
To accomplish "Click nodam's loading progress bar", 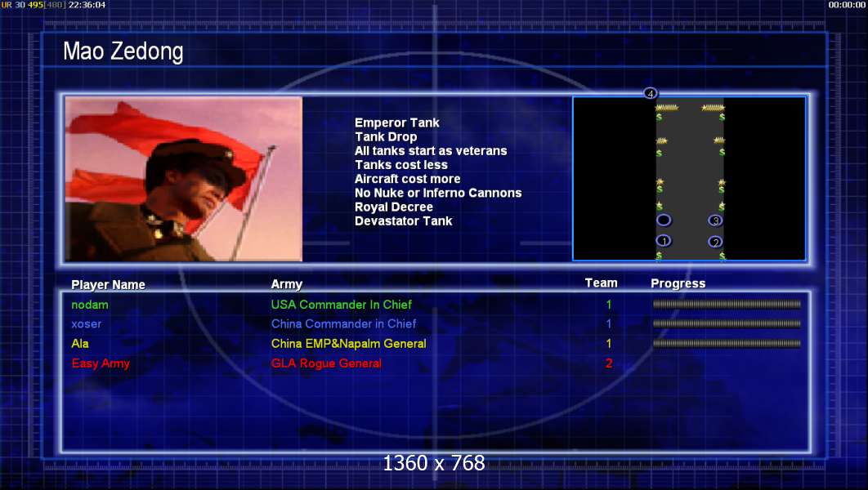I will [x=727, y=304].
